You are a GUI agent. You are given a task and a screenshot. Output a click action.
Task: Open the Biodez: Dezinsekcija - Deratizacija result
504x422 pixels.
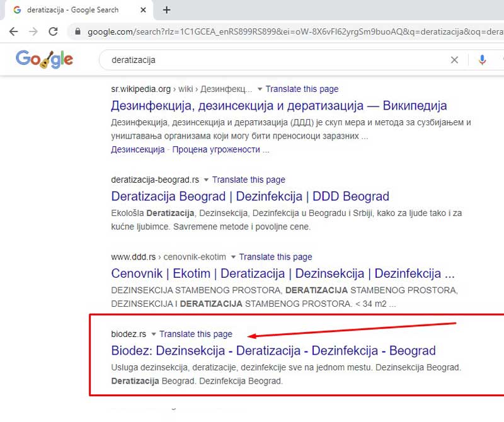point(273,351)
